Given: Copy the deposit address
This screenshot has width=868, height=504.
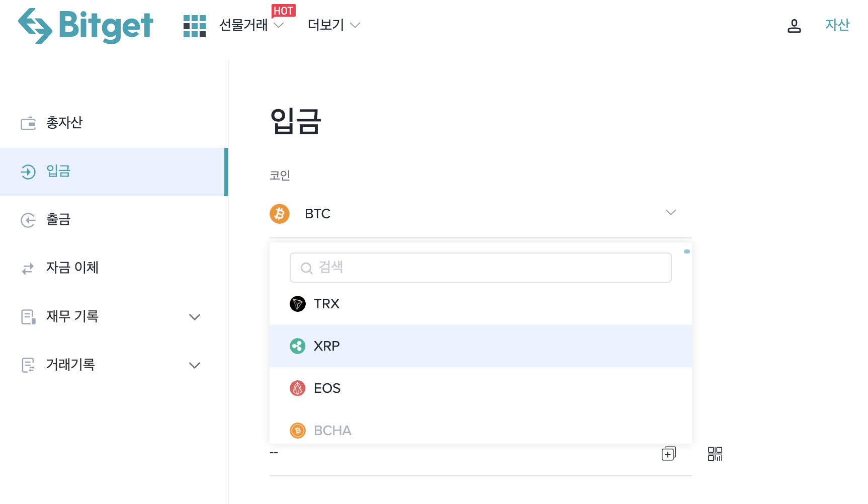Looking at the screenshot, I should (668, 454).
